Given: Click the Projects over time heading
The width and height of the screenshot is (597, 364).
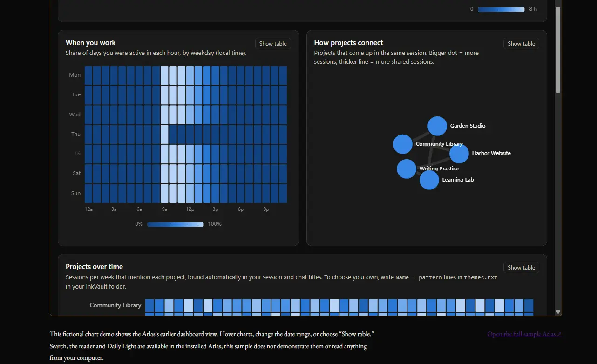Looking at the screenshot, I should pos(94,267).
